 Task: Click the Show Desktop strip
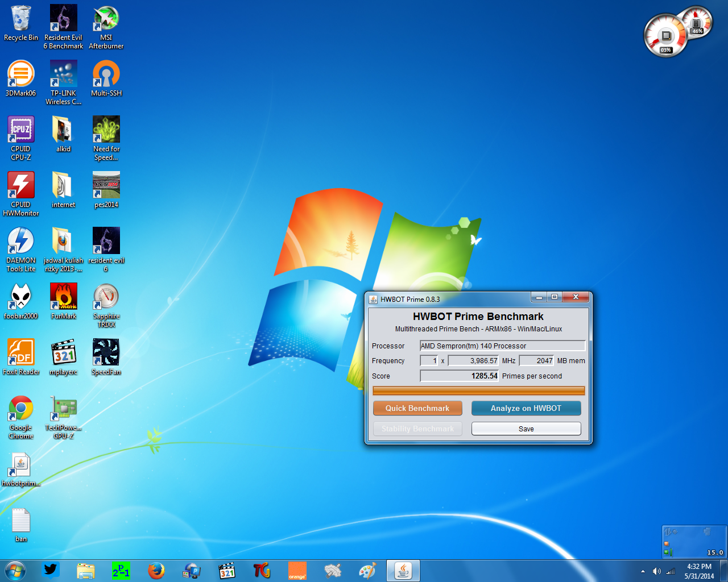[x=723, y=571]
